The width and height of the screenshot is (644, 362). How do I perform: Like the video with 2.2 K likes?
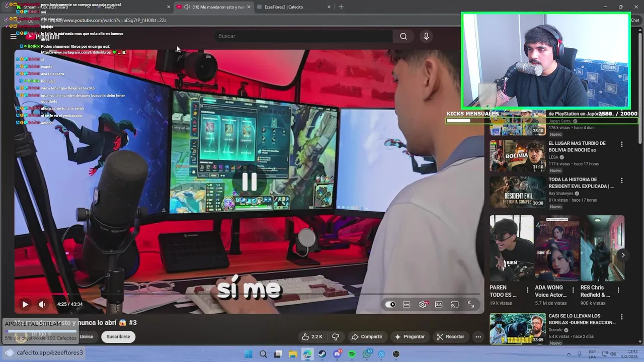click(312, 337)
